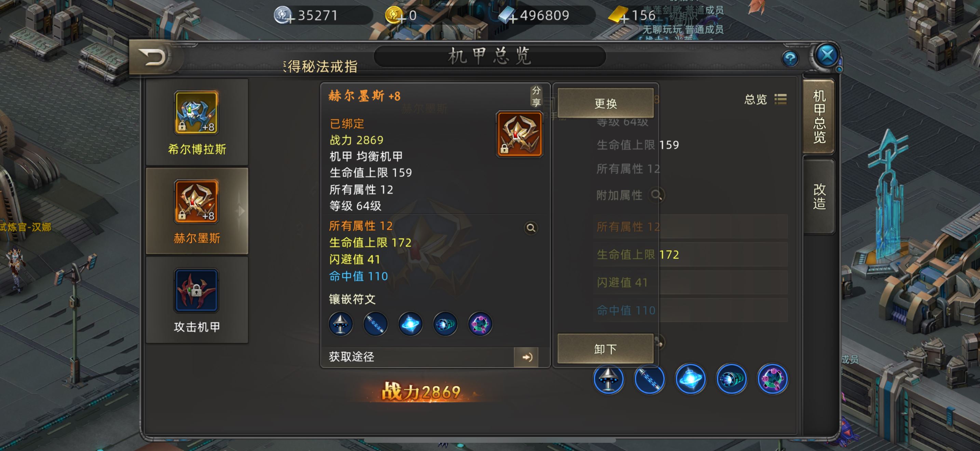Viewport: 980px width, 451px height.
Task: Click the back arrow button
Action: click(154, 57)
